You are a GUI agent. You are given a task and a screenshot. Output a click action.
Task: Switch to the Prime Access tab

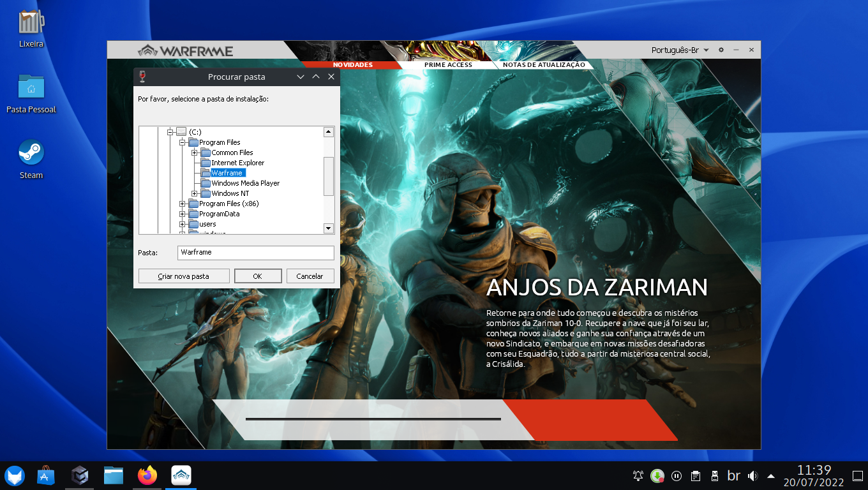pos(448,64)
